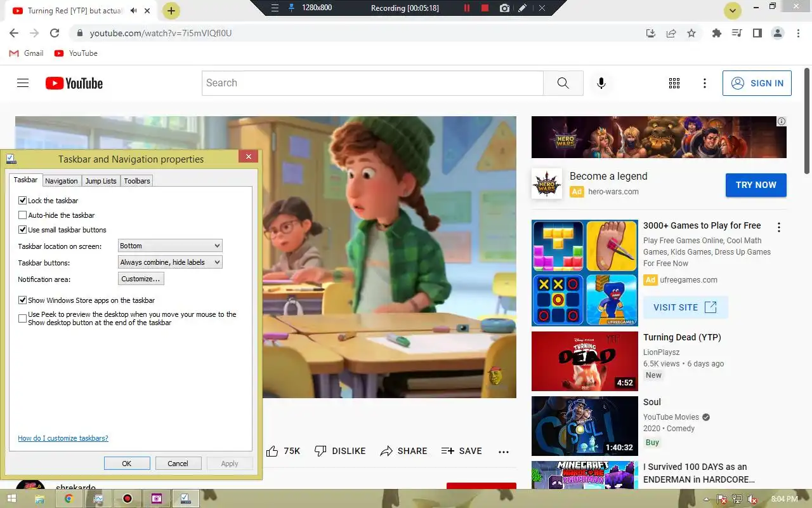Image resolution: width=812 pixels, height=508 pixels.
Task: Open the Windows Start button
Action: pyautogui.click(x=11, y=499)
